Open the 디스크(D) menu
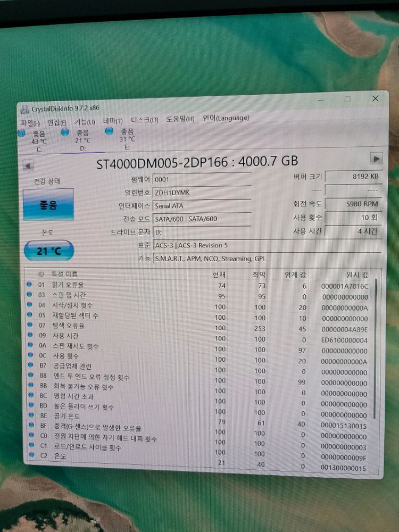 [145, 120]
